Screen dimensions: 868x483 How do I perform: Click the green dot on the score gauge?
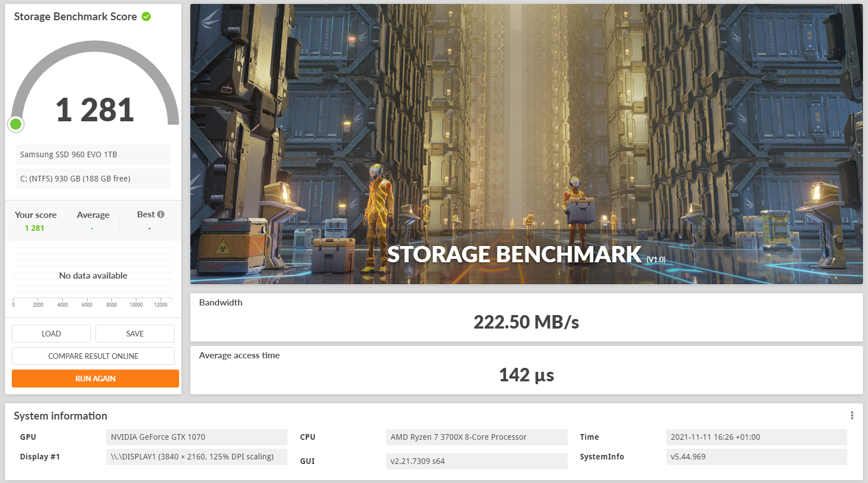tap(16, 124)
